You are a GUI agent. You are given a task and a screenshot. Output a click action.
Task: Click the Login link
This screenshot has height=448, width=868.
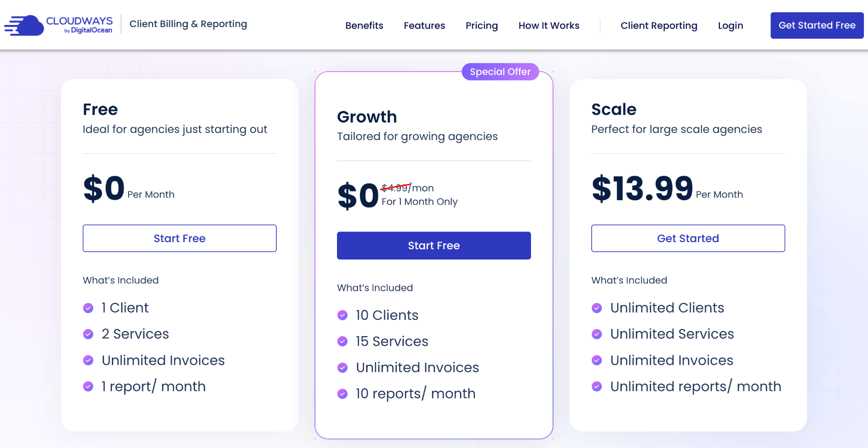point(731,25)
